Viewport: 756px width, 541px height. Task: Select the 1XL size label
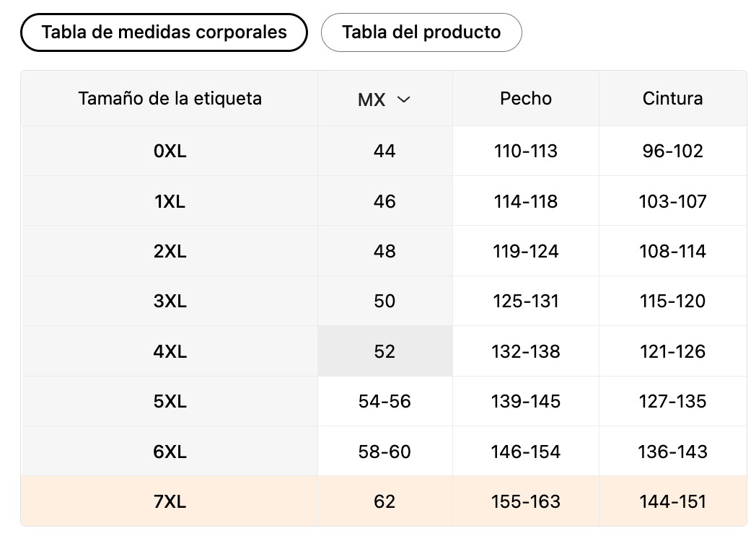170,201
